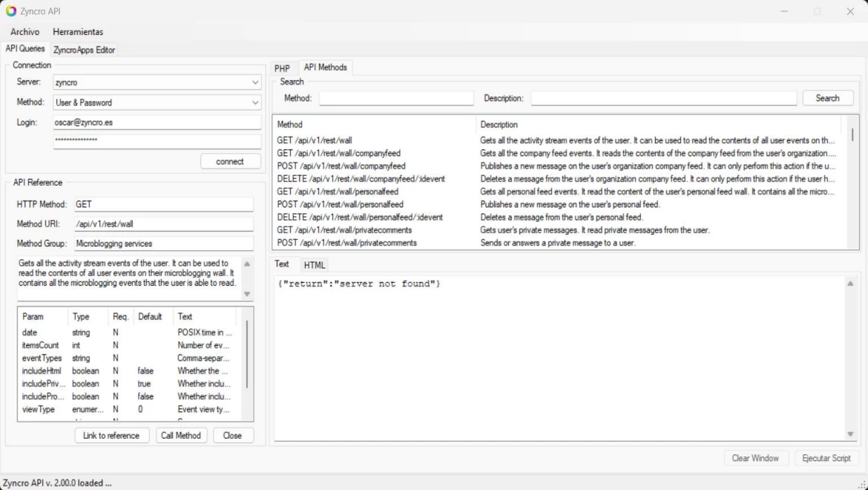Click the Link to reference button

click(x=111, y=436)
